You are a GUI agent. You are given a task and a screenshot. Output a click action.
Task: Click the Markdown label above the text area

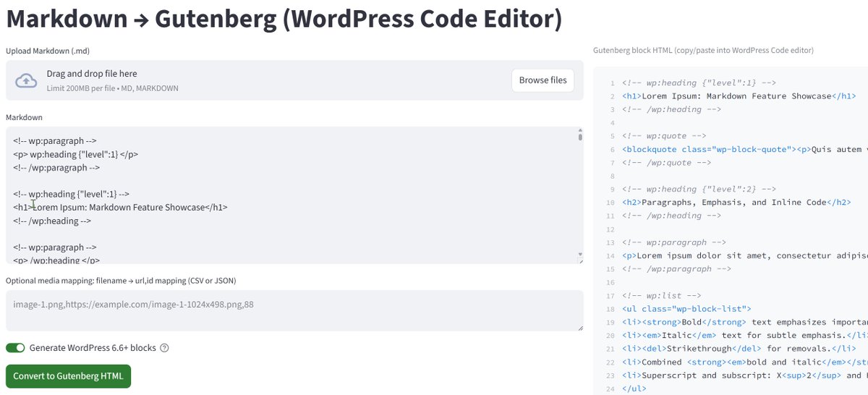pyautogui.click(x=25, y=117)
